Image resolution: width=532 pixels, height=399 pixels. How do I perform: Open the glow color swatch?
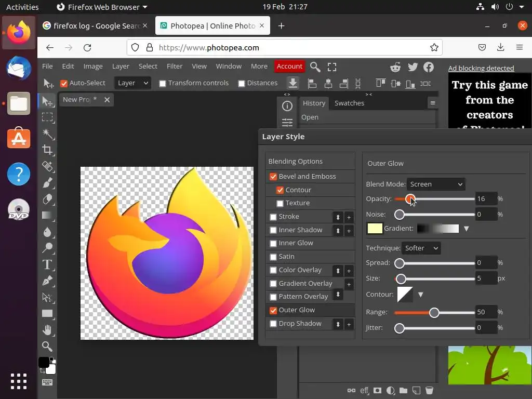tap(375, 229)
